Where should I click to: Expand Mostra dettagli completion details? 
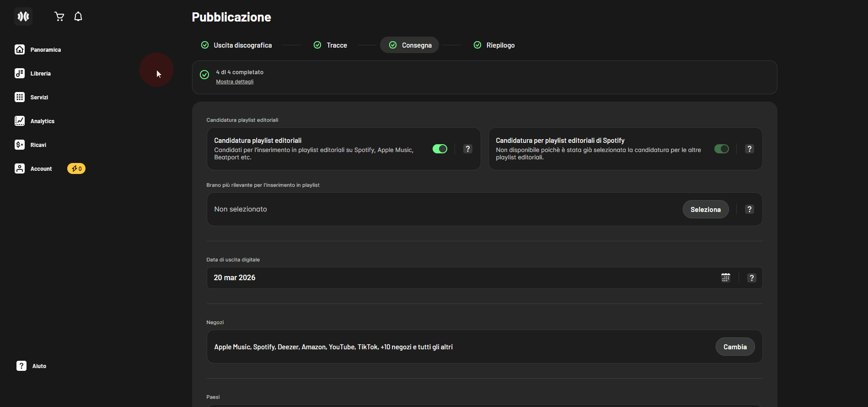(235, 82)
